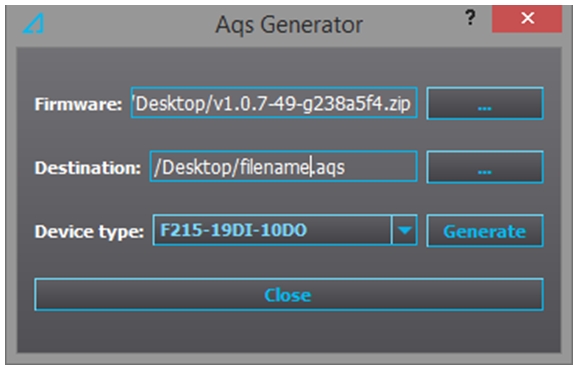Click the Generate button
Viewport: 578px width, 369px height.
[485, 231]
